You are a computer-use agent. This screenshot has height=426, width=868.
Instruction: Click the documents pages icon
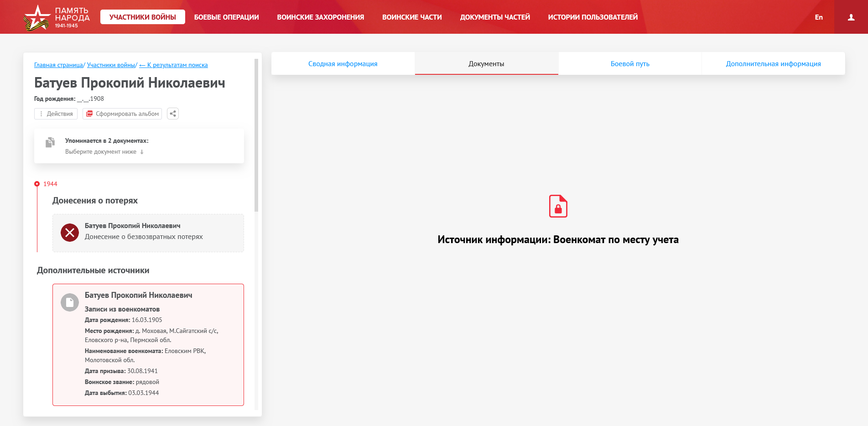[50, 142]
